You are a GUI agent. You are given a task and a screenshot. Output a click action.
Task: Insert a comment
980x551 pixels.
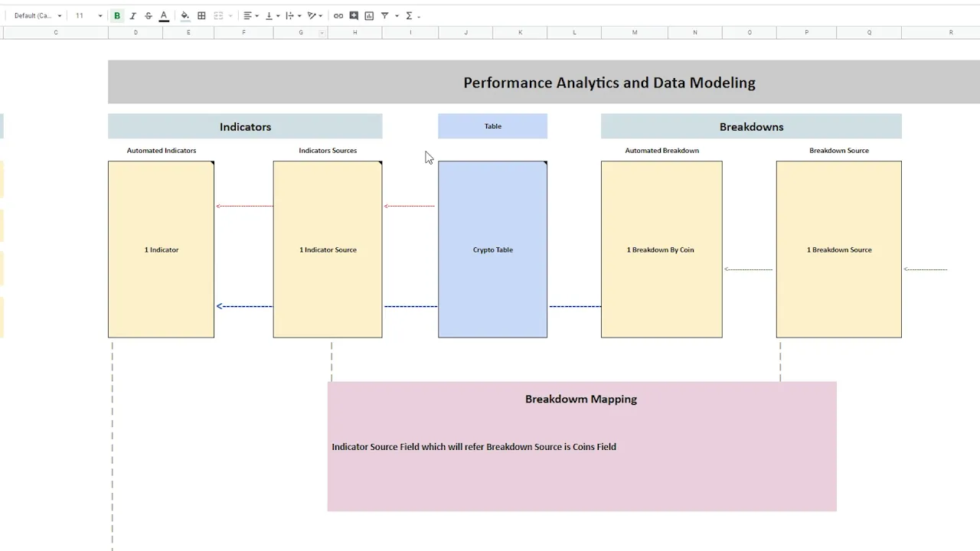353,15
